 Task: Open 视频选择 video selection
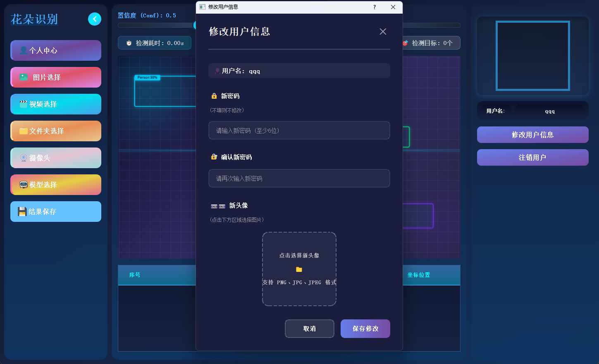tap(56, 104)
